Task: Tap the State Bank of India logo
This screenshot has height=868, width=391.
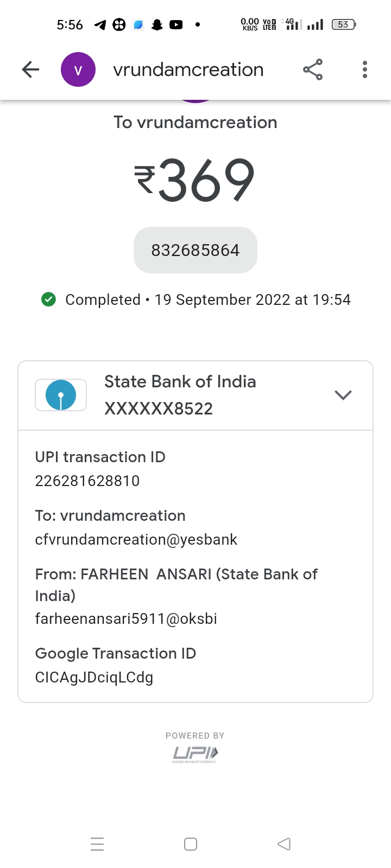Action: pos(61,395)
